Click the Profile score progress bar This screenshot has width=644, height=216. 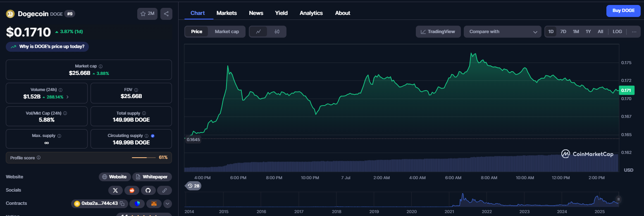pyautogui.click(x=144, y=158)
